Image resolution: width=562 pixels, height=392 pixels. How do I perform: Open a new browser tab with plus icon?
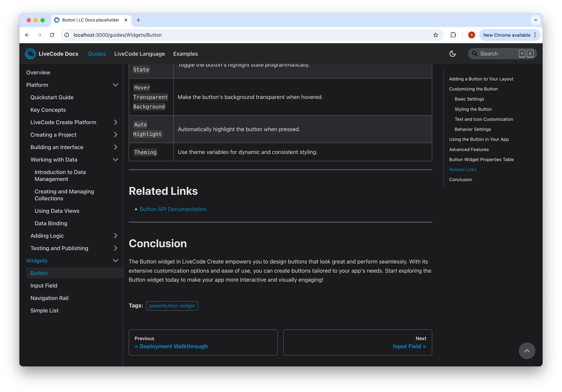(x=138, y=20)
